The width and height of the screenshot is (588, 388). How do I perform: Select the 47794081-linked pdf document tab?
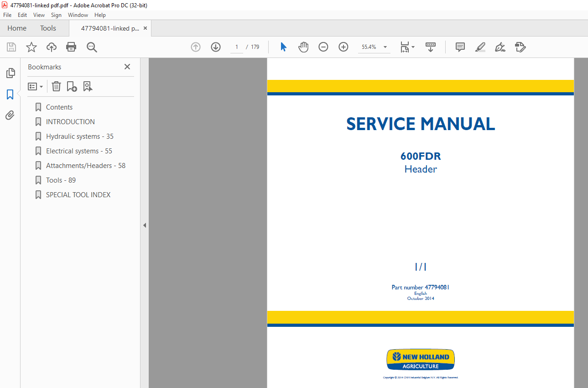click(110, 28)
